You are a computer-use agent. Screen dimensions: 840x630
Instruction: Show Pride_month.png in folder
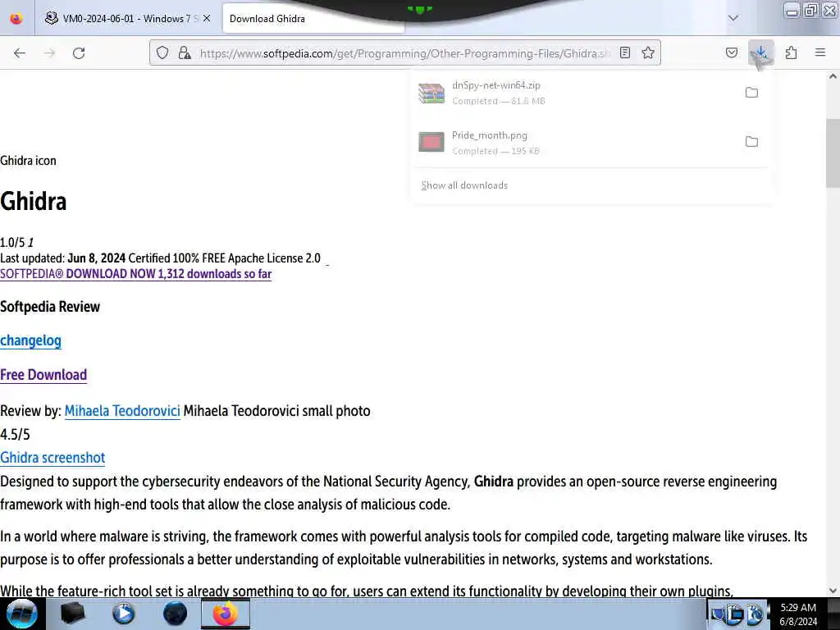tap(751, 141)
